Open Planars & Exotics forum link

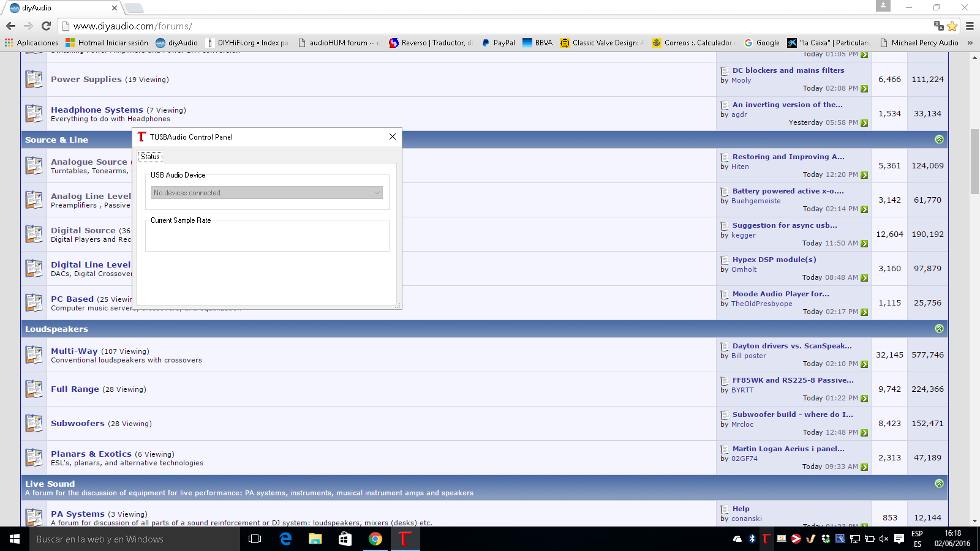[91, 454]
